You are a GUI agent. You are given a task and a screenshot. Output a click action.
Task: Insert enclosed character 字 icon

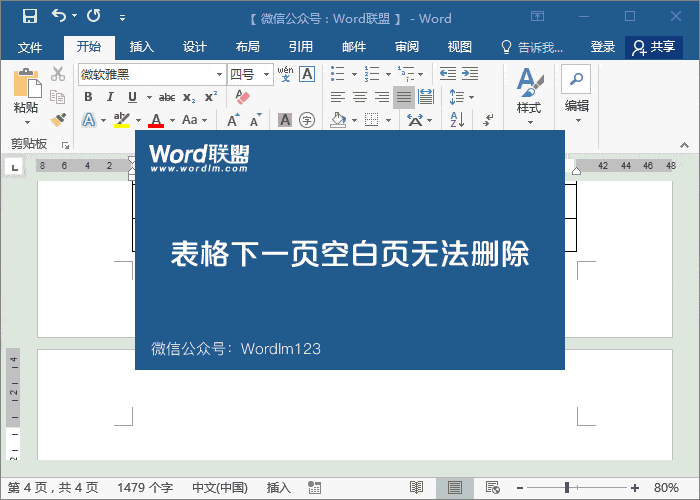coord(307,120)
